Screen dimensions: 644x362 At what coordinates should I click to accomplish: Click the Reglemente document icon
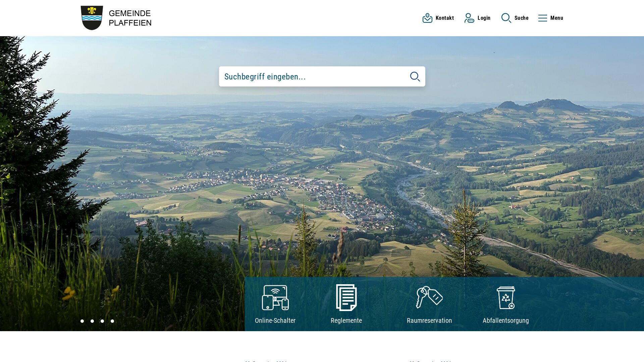[346, 298]
